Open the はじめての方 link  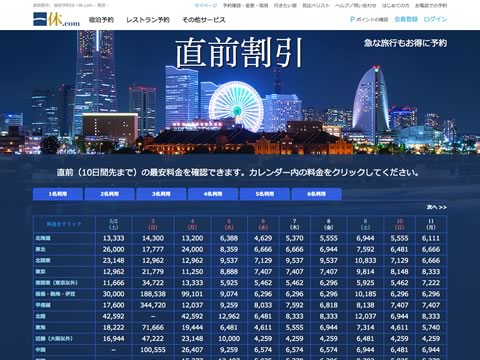(x=395, y=5)
